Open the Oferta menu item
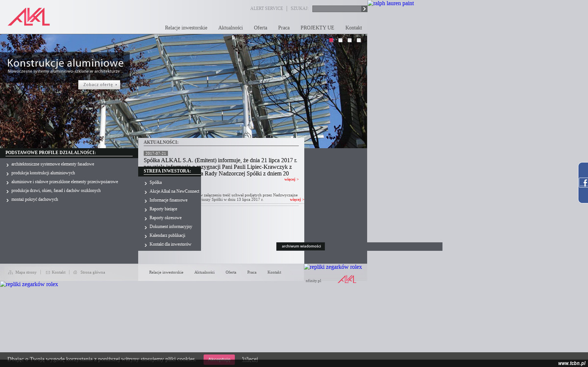The height and width of the screenshot is (367, 588). 261,28
